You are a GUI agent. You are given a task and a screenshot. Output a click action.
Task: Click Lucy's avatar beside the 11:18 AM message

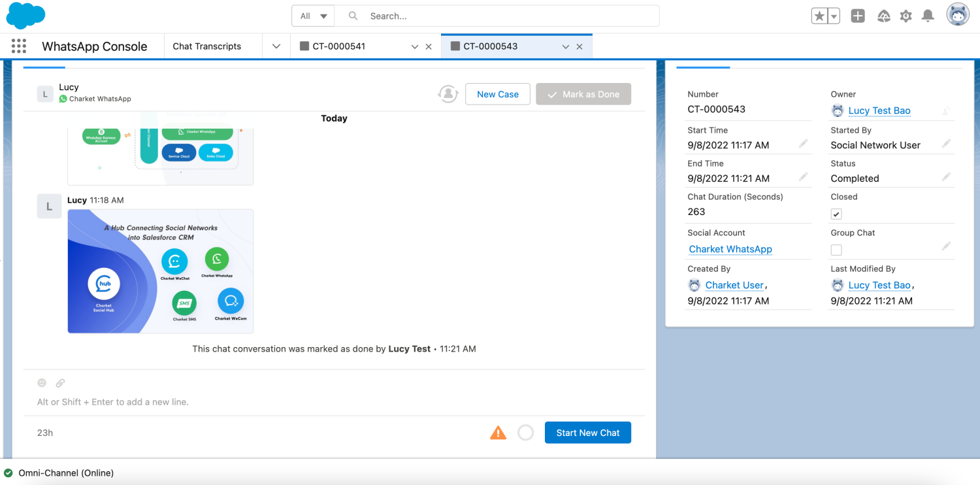49,207
